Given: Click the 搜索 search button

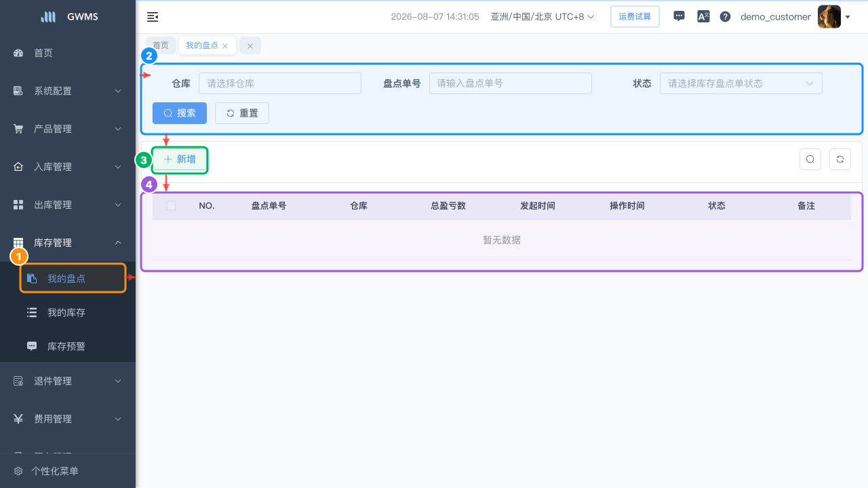Looking at the screenshot, I should pos(180,113).
